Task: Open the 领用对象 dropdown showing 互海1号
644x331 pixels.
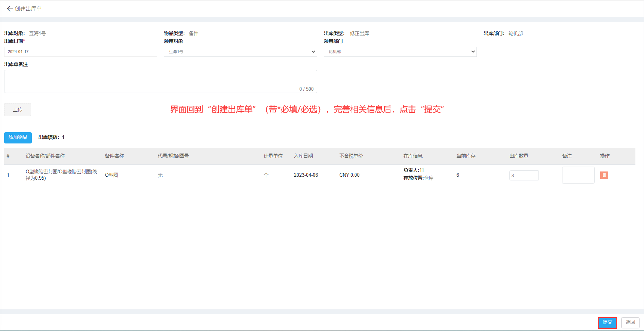Action: pyautogui.click(x=240, y=52)
